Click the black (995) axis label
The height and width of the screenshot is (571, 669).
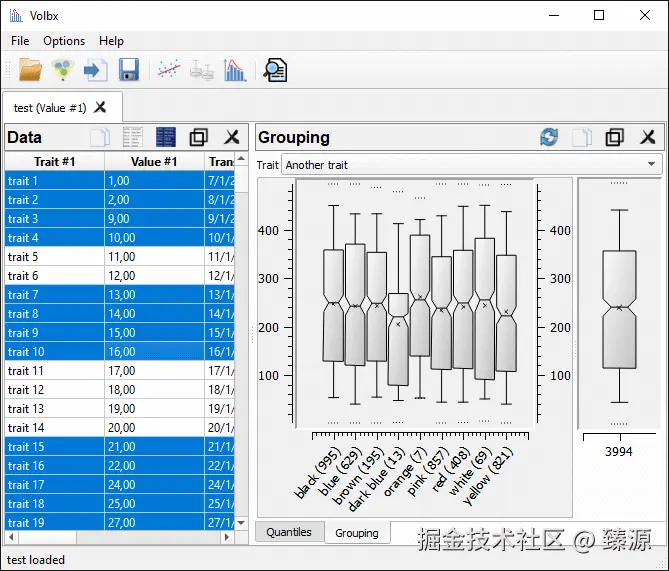(317, 472)
